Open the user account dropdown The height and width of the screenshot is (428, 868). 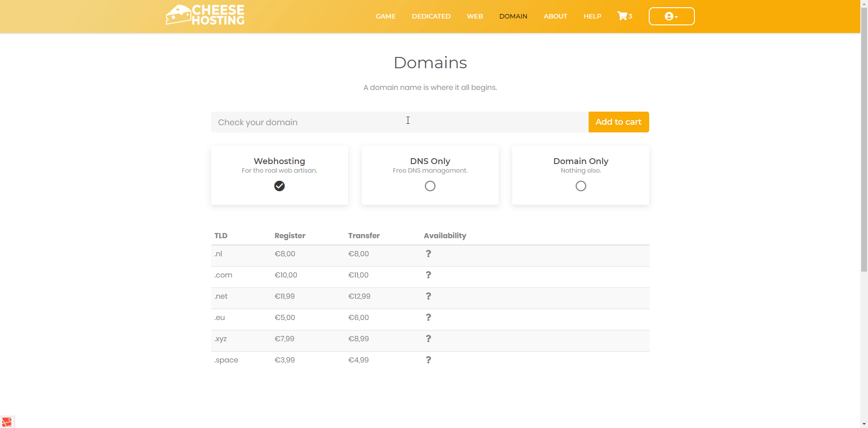click(671, 16)
